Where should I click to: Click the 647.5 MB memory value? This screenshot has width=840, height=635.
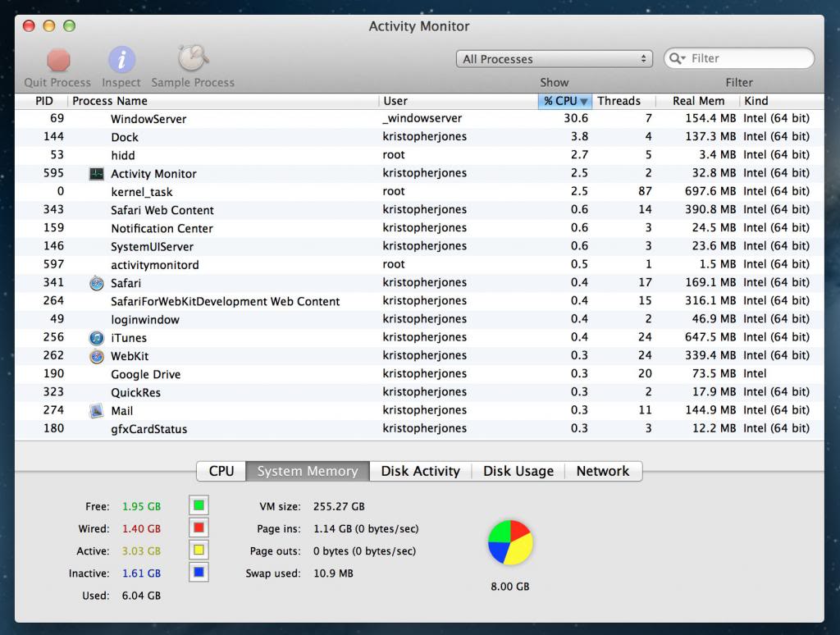[710, 336]
